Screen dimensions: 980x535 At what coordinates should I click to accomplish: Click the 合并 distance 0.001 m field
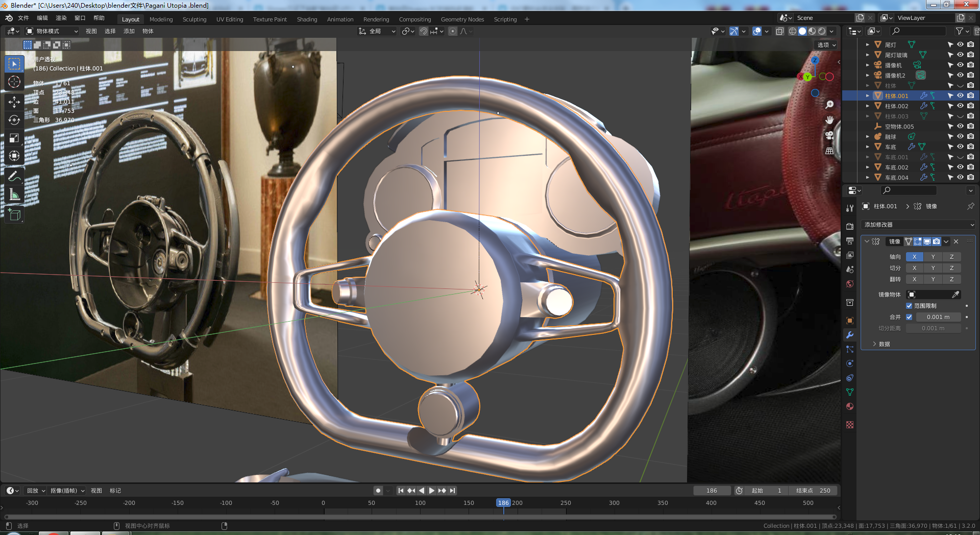click(x=938, y=317)
